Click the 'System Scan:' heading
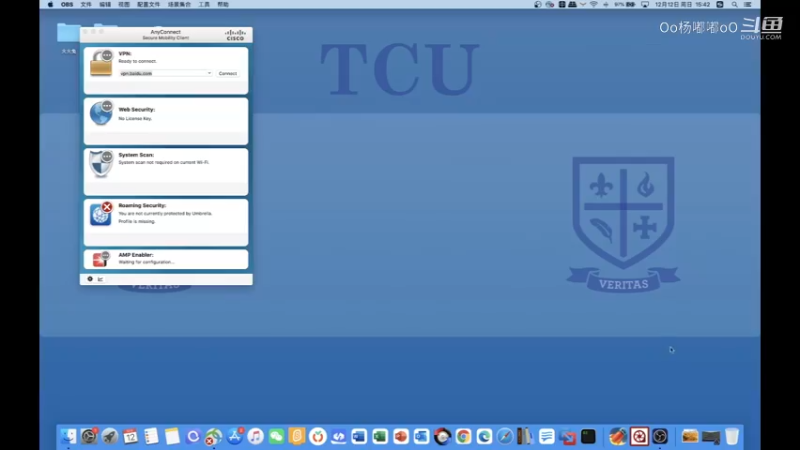The height and width of the screenshot is (450, 800). [x=136, y=155]
